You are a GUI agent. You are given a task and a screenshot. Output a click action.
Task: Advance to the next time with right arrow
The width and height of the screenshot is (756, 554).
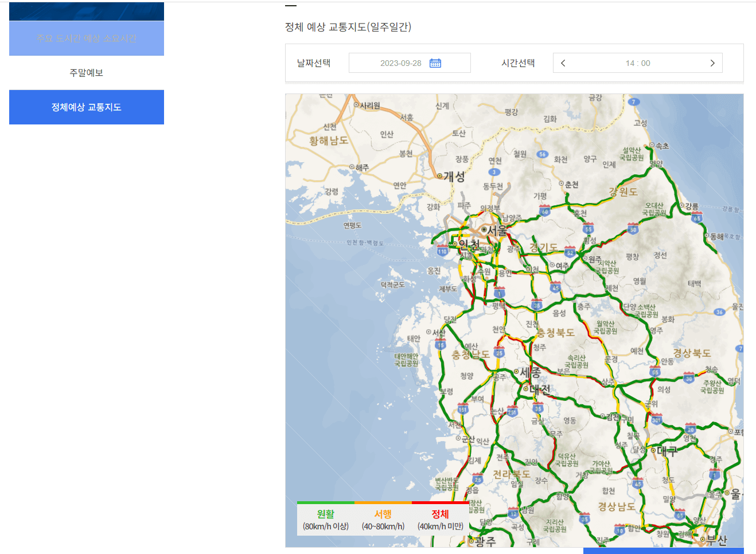tap(712, 63)
